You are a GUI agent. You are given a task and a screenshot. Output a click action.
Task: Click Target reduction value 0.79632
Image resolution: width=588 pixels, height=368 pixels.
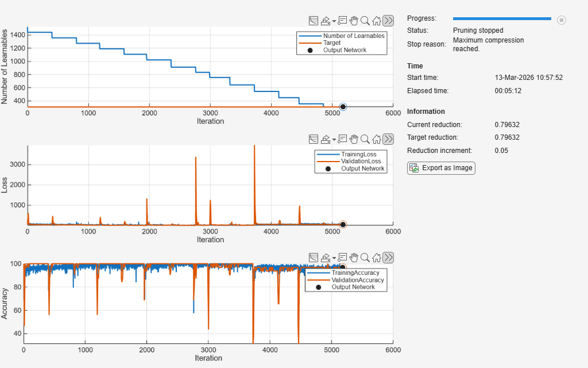click(507, 137)
